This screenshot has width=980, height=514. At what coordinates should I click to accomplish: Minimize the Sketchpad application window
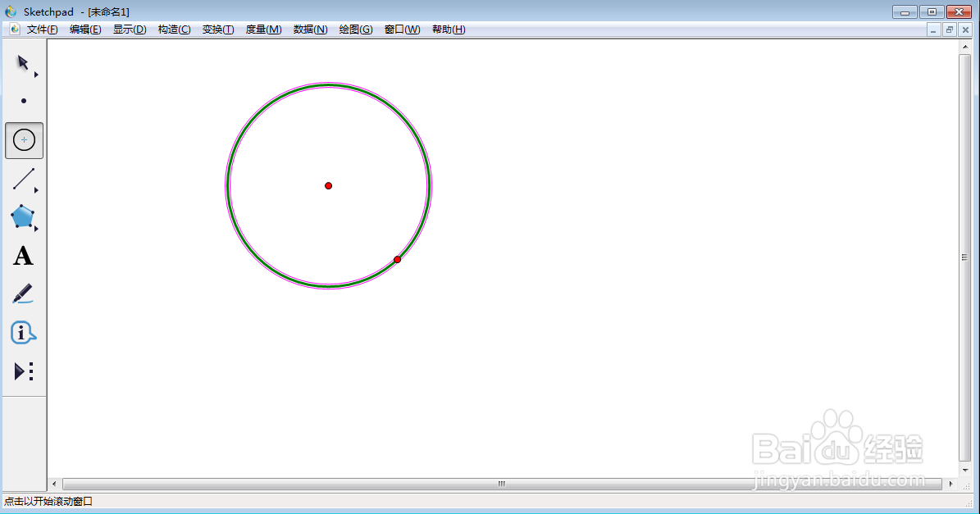(905, 11)
